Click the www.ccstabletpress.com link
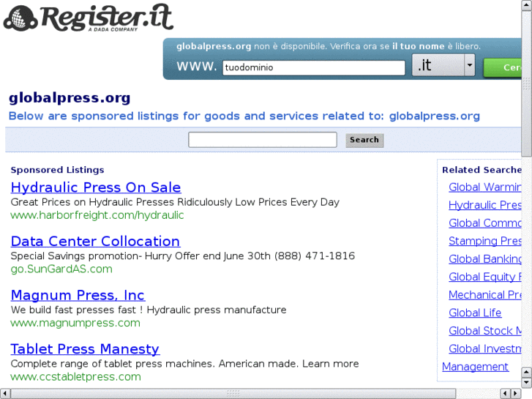Screen dimensions: 532x399 (75, 377)
